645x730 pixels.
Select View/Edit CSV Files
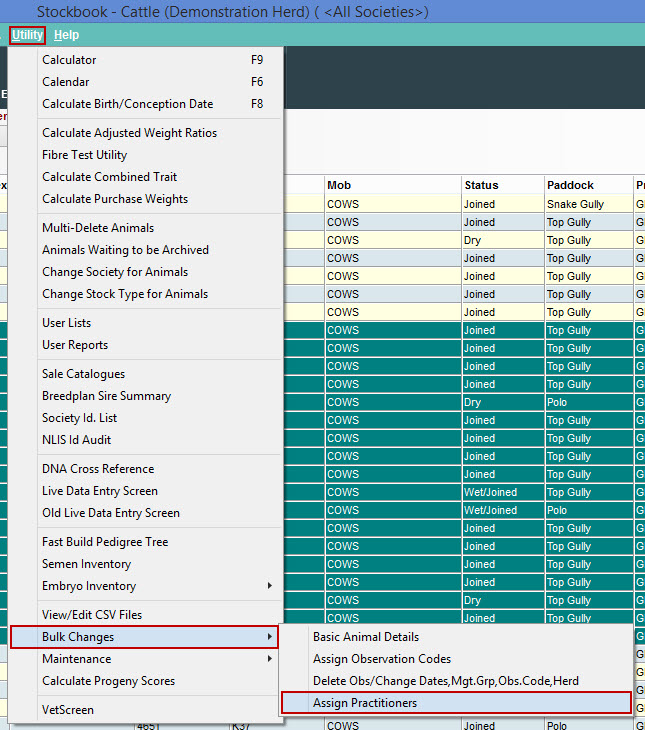(145, 615)
